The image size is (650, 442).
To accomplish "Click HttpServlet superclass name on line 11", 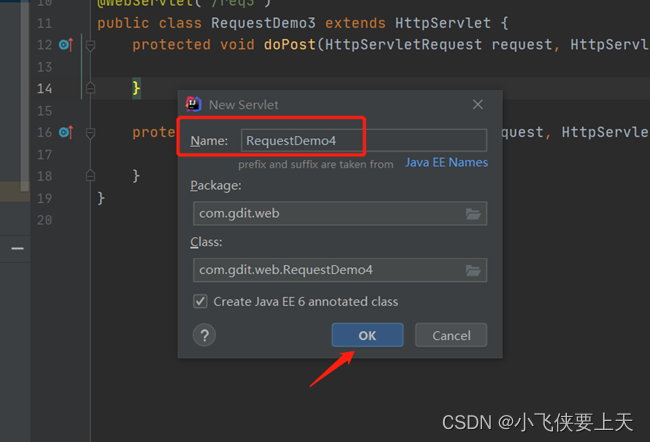I will [x=443, y=23].
